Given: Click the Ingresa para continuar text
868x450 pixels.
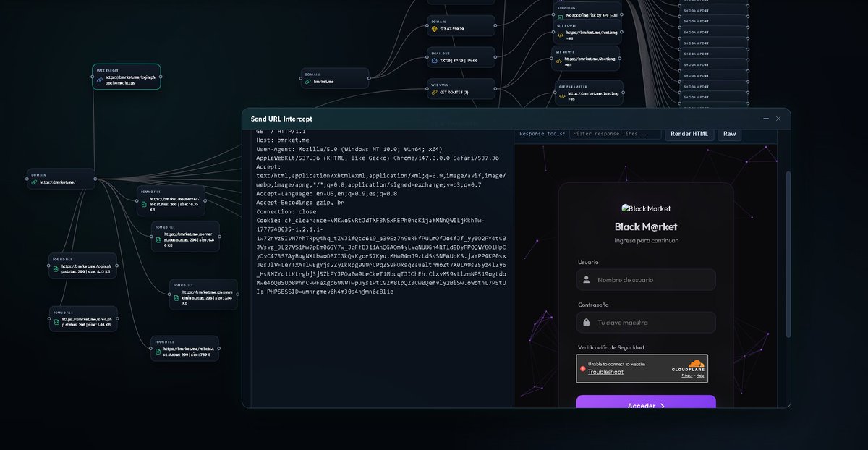Looking at the screenshot, I should click(x=646, y=240).
